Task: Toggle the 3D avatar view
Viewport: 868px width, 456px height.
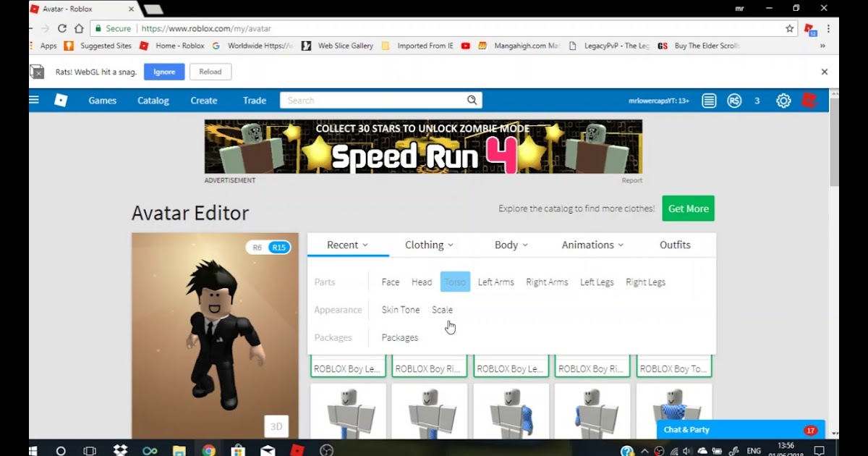Action: [276, 426]
